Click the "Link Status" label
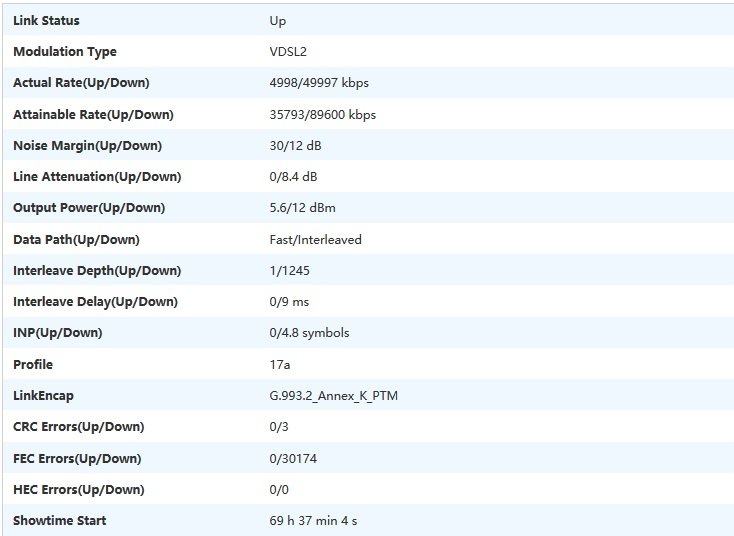 (46, 21)
